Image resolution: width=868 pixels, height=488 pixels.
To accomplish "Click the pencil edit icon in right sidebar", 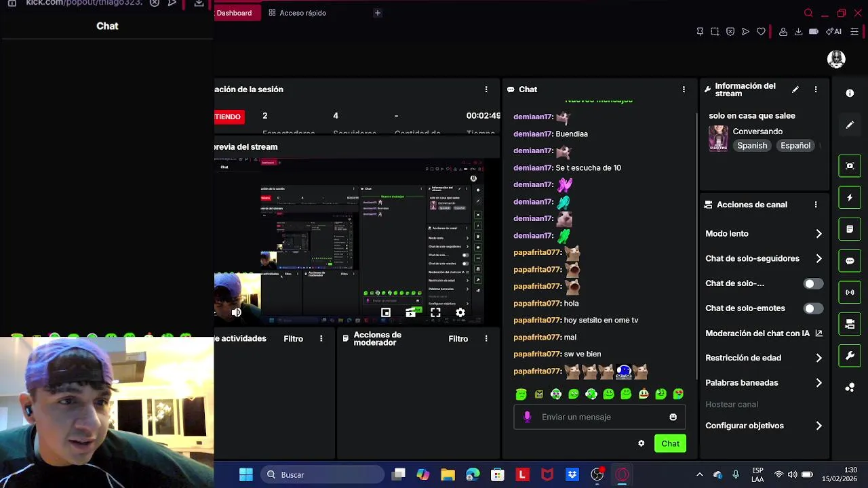I will click(850, 125).
